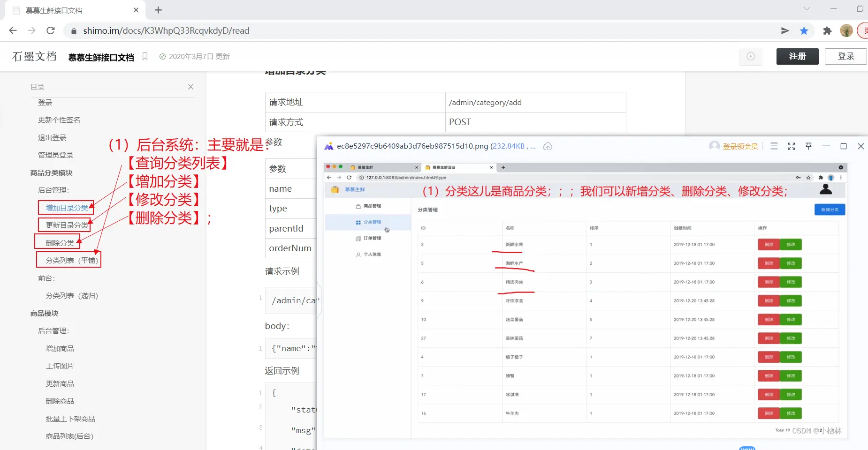868x450 pixels.
Task: Click the bookmark icon beside the document title
Action: pos(145,56)
